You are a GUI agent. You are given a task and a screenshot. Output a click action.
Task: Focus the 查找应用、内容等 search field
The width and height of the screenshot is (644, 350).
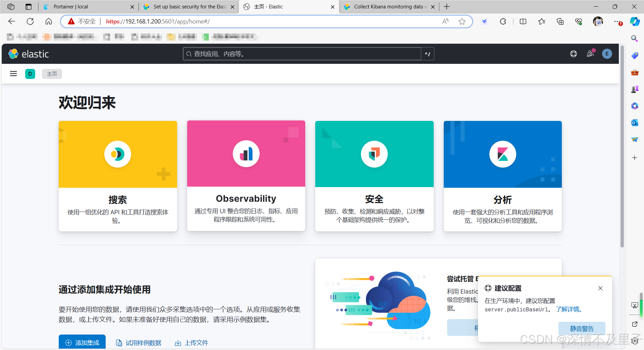302,54
